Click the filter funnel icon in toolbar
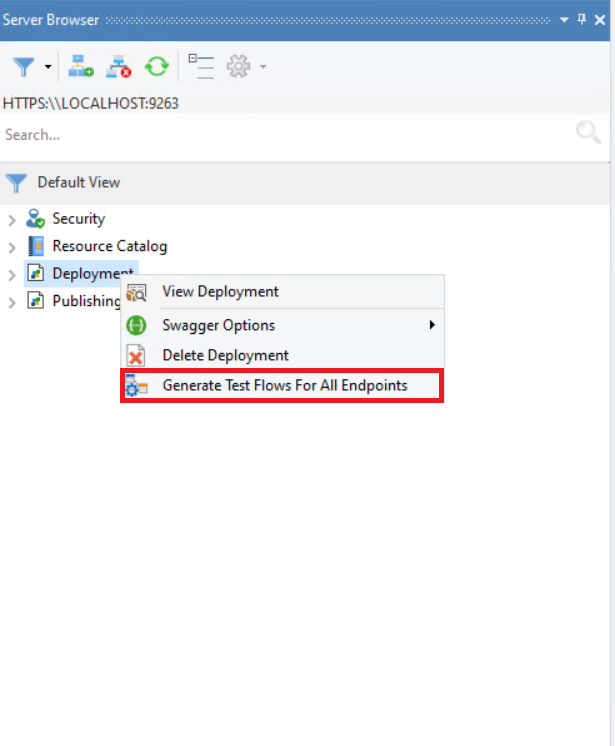The width and height of the screenshot is (615, 746). tap(24, 67)
